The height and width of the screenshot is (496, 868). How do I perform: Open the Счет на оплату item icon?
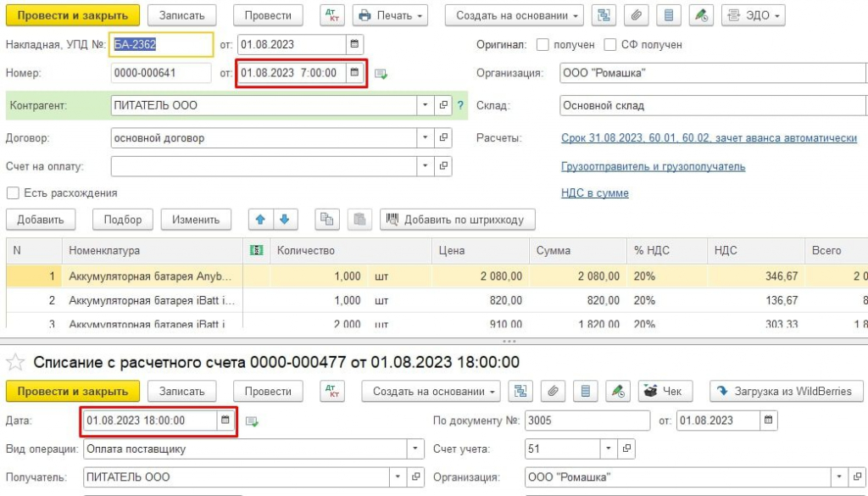click(x=443, y=166)
